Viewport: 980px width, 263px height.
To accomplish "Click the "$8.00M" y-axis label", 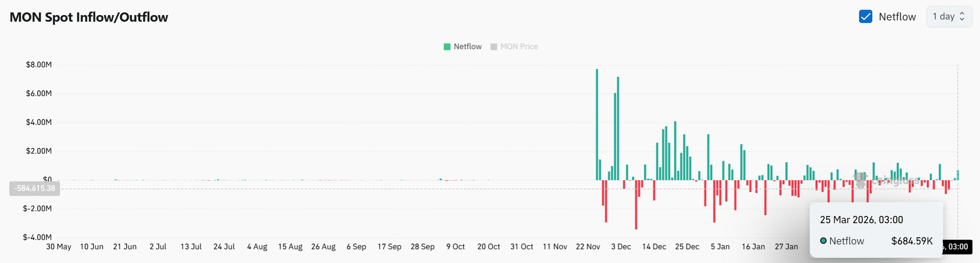I will pos(39,65).
